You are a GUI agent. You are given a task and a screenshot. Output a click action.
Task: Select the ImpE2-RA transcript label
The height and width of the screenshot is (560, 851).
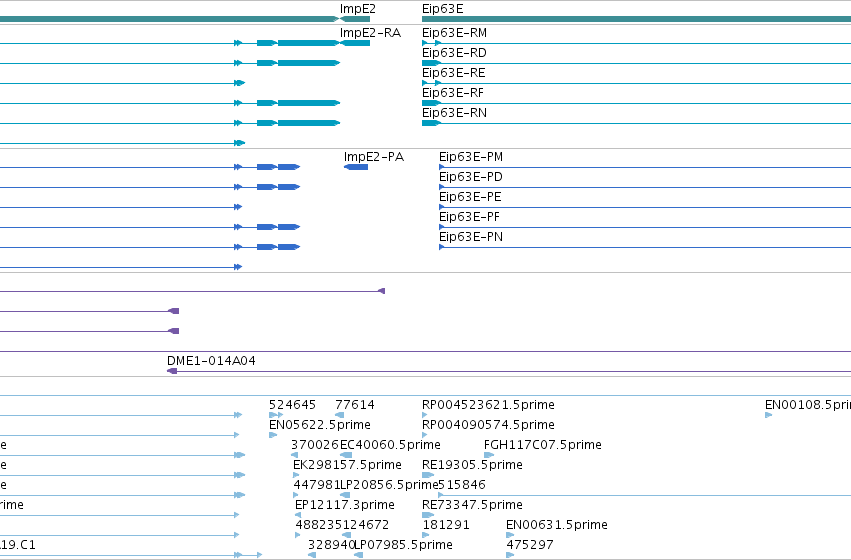pos(370,33)
